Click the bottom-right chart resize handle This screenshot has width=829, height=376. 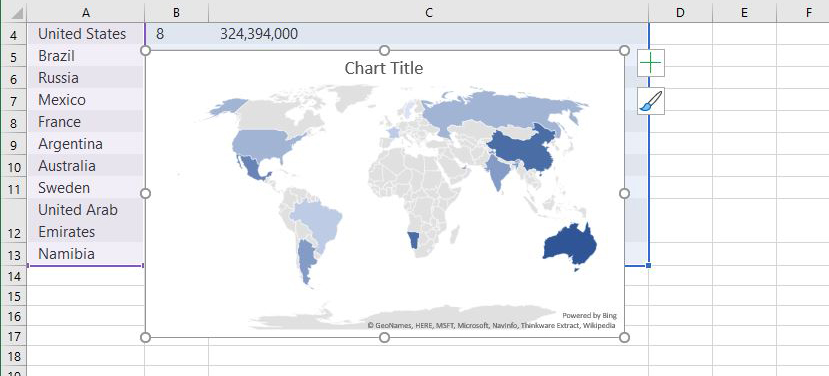(624, 337)
